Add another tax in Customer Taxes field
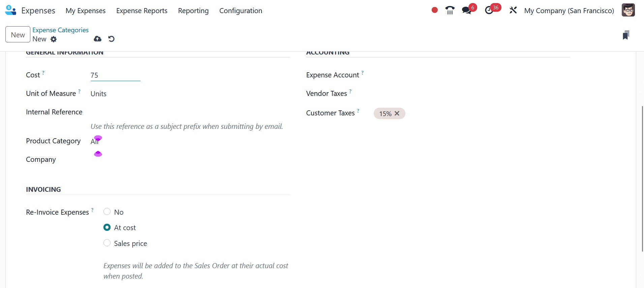Screen dimensions: 644x288 [x=487, y=114]
